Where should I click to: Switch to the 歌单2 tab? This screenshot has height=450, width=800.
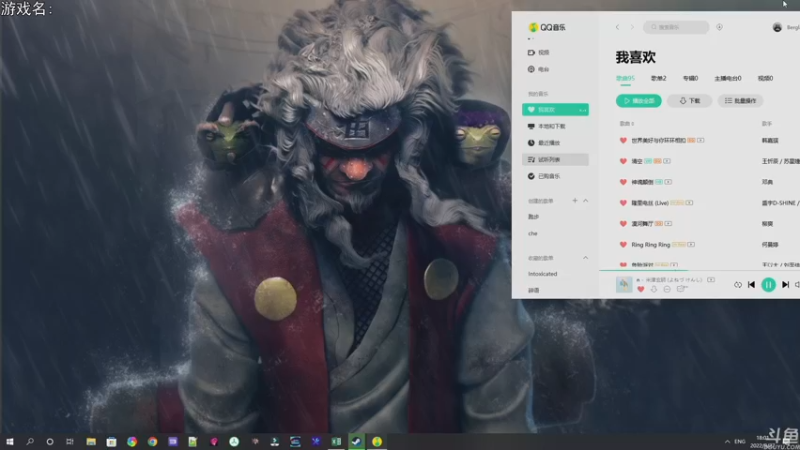[659, 78]
